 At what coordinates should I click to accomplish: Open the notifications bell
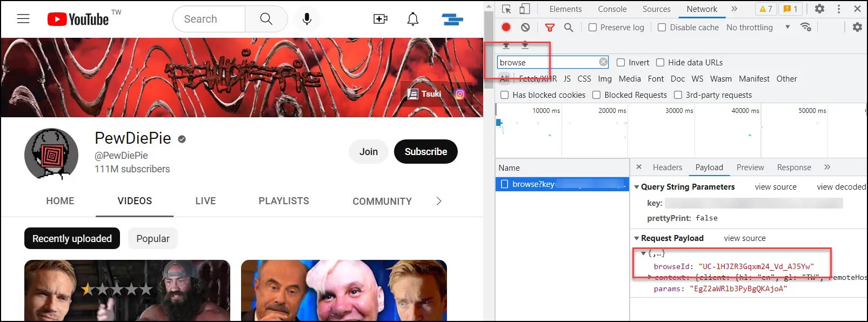413,19
